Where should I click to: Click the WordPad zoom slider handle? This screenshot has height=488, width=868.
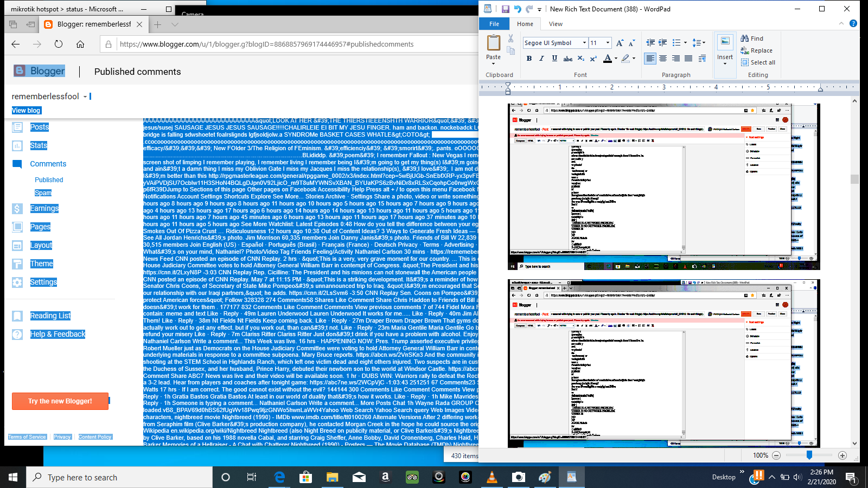(x=809, y=455)
